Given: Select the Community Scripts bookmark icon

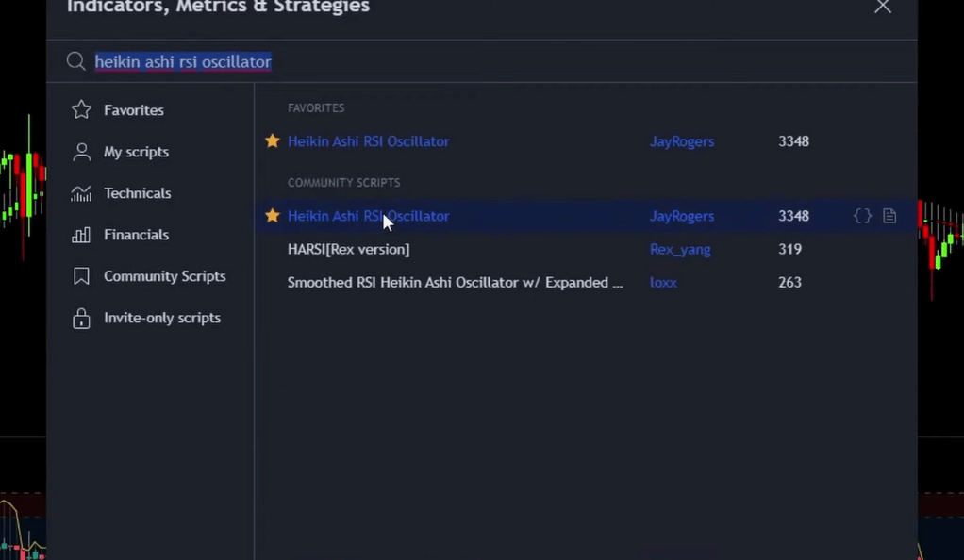Looking at the screenshot, I should [x=81, y=276].
